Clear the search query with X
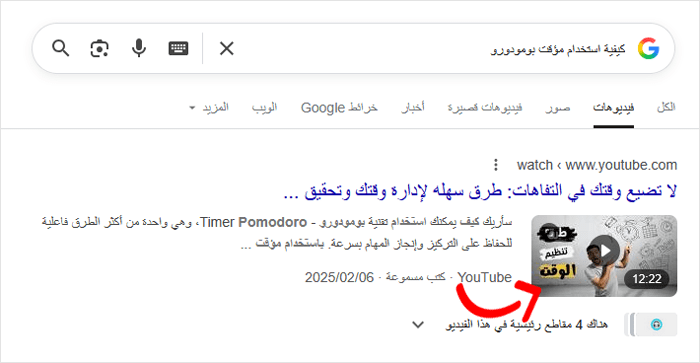 [227, 48]
